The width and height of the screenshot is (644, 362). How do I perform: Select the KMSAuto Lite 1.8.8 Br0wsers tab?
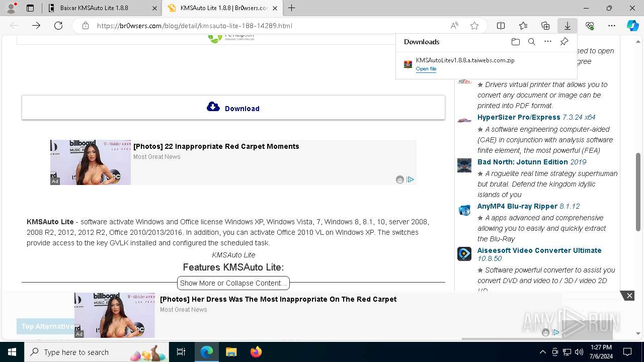point(224,8)
